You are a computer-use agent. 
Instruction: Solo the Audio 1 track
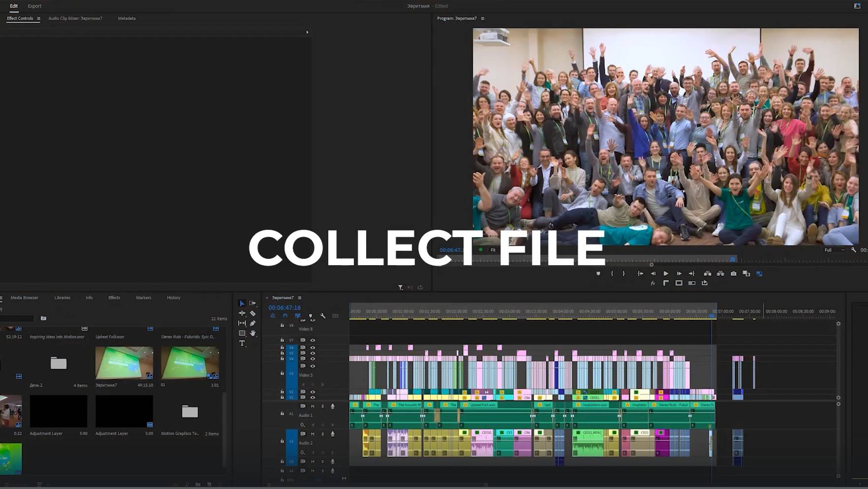(x=323, y=406)
